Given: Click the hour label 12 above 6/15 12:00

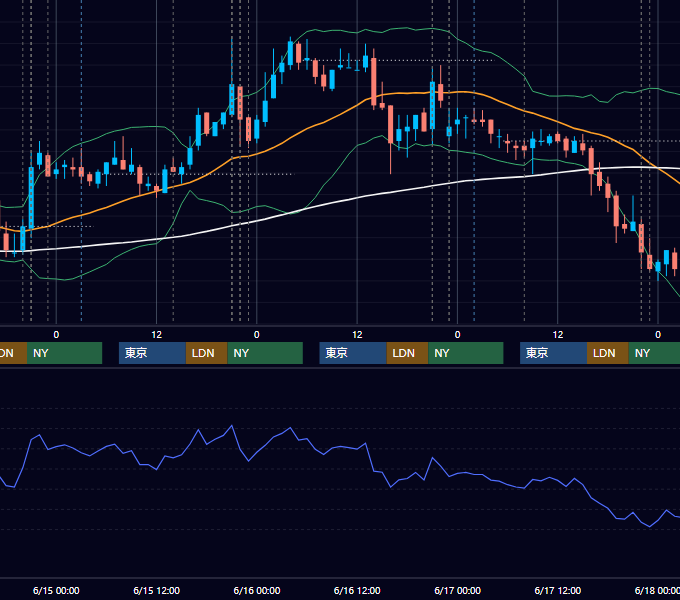Looking at the screenshot, I should (x=157, y=335).
